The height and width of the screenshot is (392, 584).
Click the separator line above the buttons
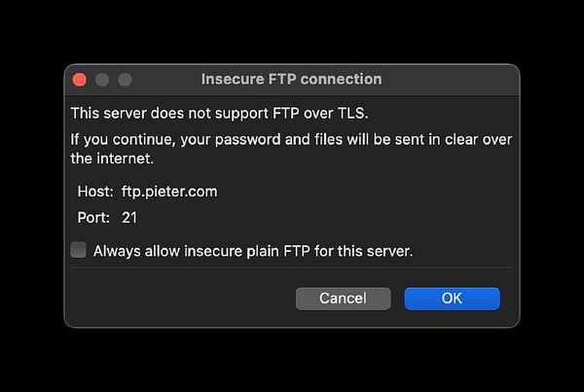tap(292, 267)
